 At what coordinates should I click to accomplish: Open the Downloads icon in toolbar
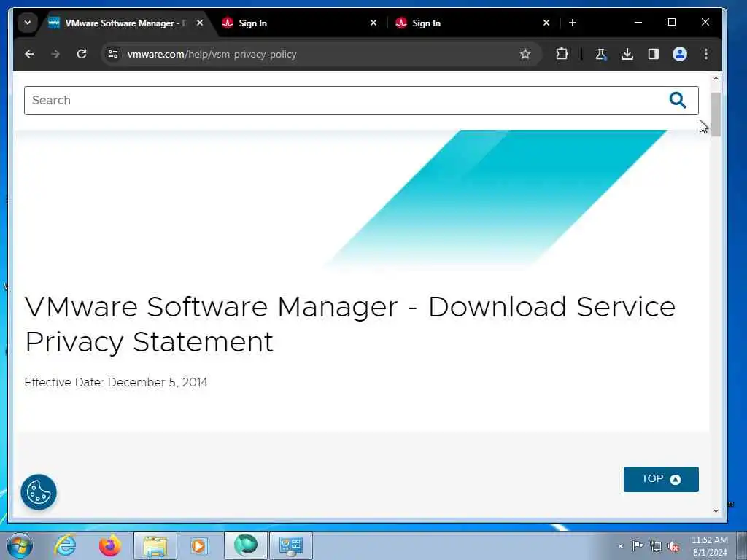pos(627,54)
